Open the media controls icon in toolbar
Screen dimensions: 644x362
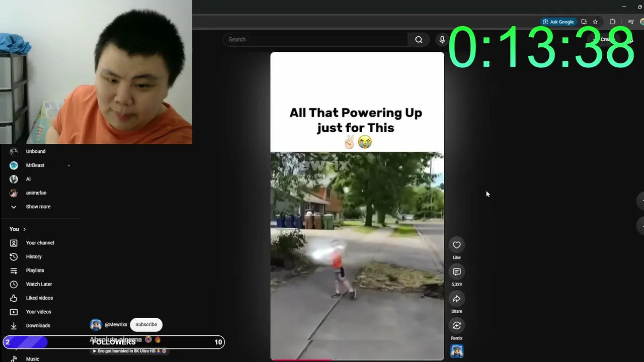631,22
